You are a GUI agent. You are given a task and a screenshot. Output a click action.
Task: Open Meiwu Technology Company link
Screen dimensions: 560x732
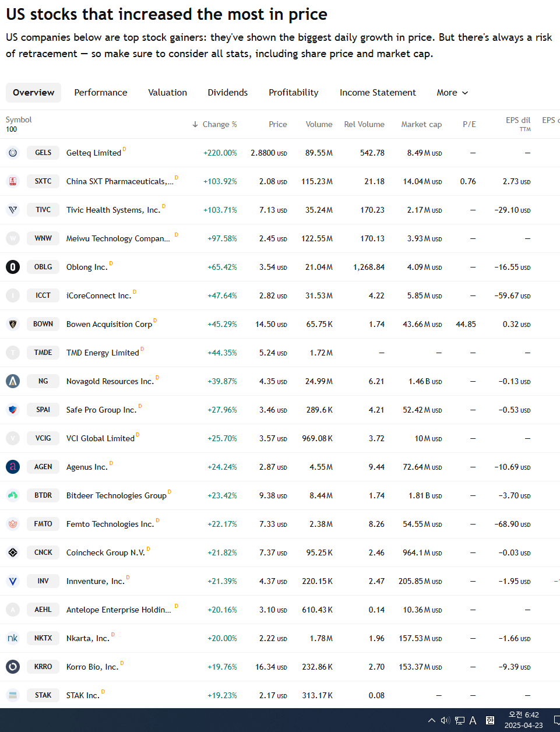[118, 238]
